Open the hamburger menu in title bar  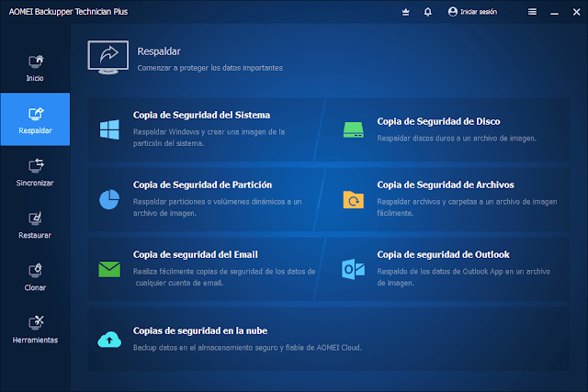[533, 12]
